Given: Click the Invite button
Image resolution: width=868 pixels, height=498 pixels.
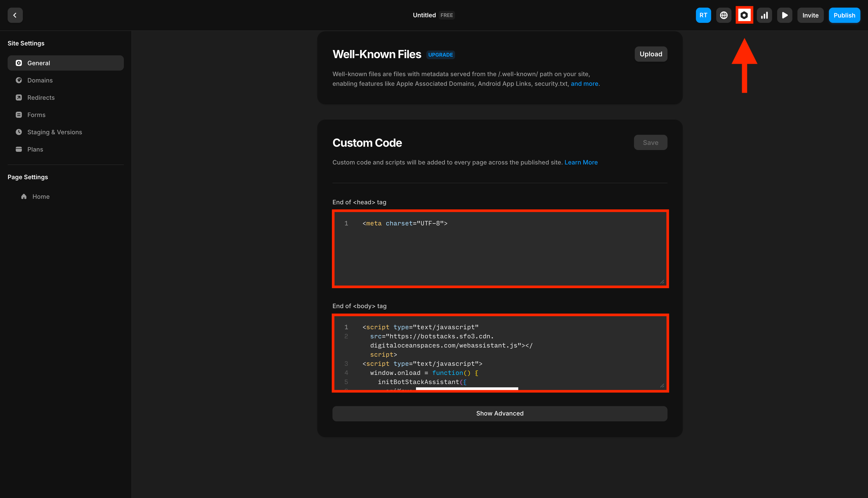Looking at the screenshot, I should [x=811, y=15].
